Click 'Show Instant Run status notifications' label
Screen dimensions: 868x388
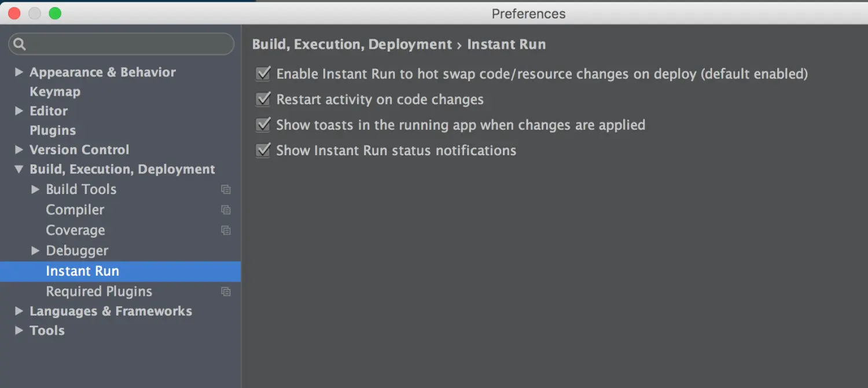[396, 150]
